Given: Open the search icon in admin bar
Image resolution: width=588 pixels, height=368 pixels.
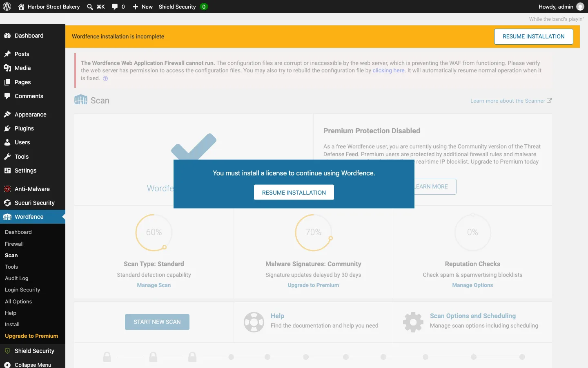Looking at the screenshot, I should click(90, 7).
